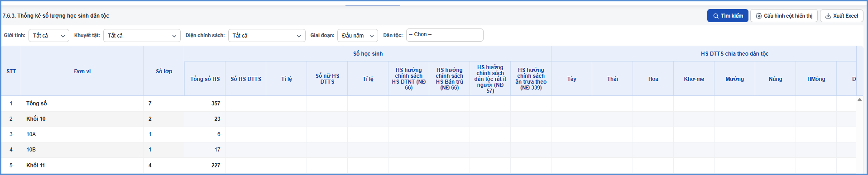Click the ăn trưa (NĐ 339) column header
Image resolution: width=868 pixels, height=175 pixels.
[x=531, y=79]
